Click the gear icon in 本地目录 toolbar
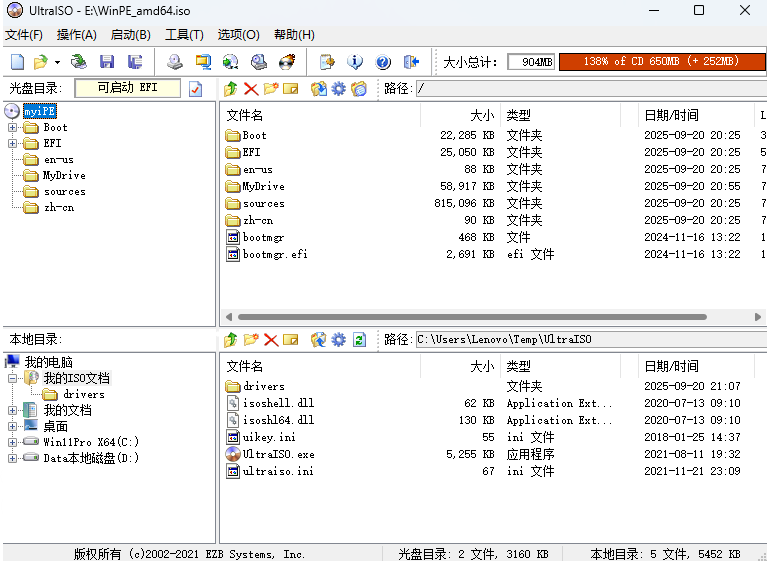This screenshot has height=561, width=767. [338, 339]
